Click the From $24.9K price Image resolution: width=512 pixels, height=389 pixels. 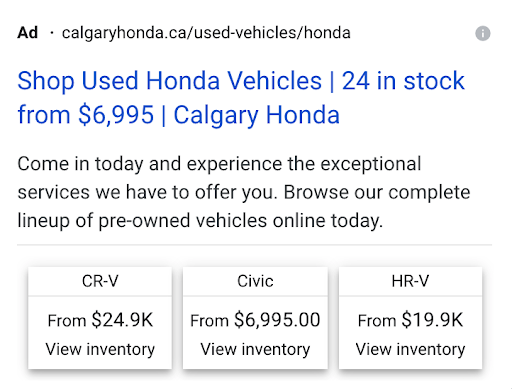coord(100,320)
